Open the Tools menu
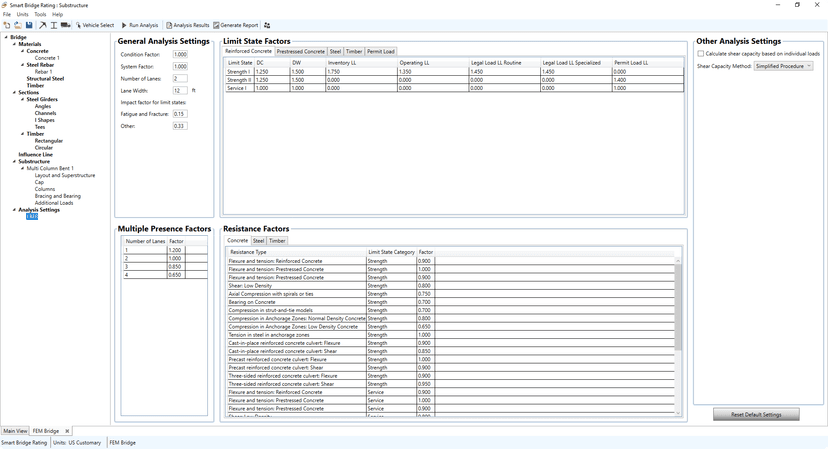The height and width of the screenshot is (449, 828). [40, 15]
